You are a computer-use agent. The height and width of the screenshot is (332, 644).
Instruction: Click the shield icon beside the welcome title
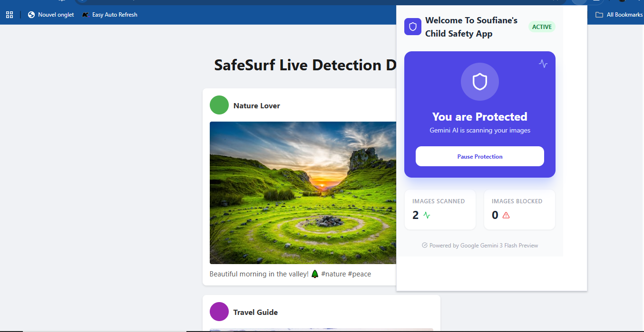coord(412,27)
